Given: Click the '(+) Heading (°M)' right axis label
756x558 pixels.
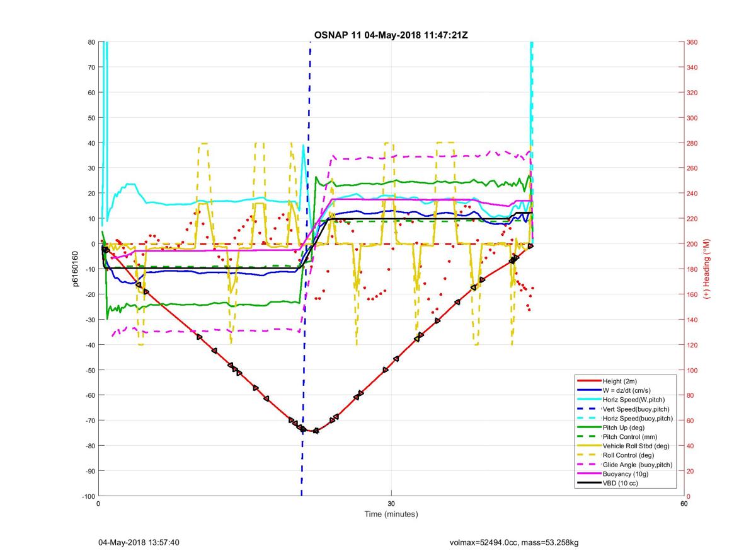Looking at the screenshot, I should 706,269.
